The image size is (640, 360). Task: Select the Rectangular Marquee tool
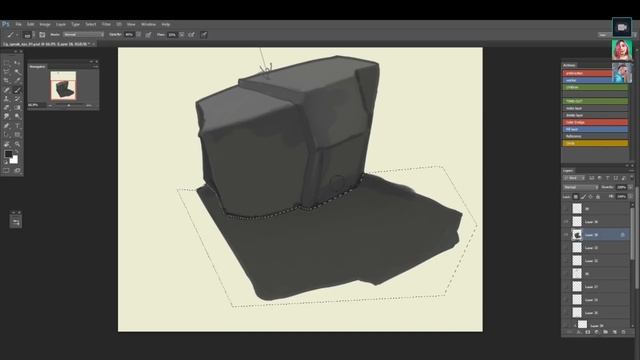click(x=7, y=62)
